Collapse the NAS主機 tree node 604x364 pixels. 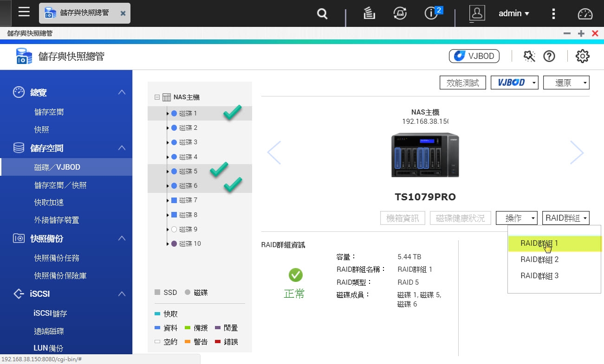[x=157, y=97]
